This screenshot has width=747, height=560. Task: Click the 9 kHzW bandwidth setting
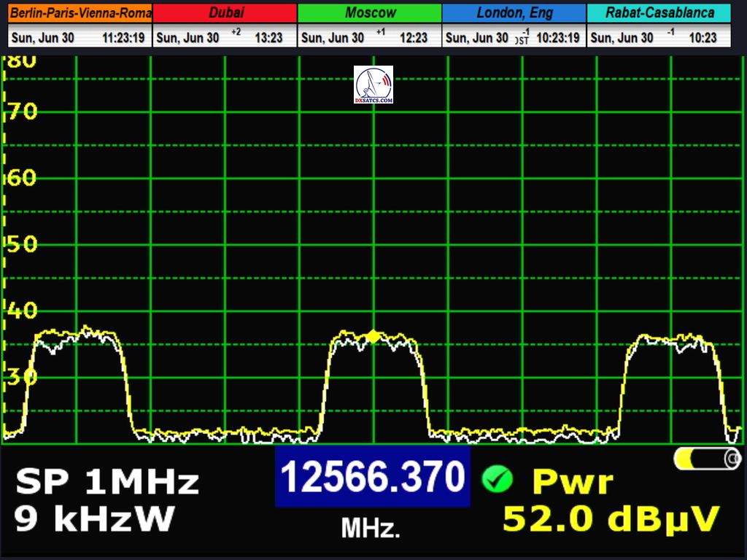point(95,519)
